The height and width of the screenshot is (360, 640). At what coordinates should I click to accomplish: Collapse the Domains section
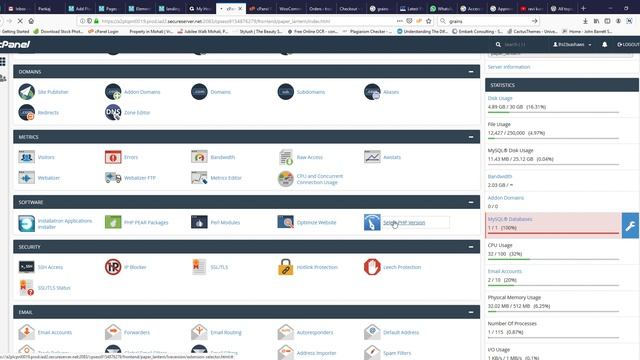471,71
